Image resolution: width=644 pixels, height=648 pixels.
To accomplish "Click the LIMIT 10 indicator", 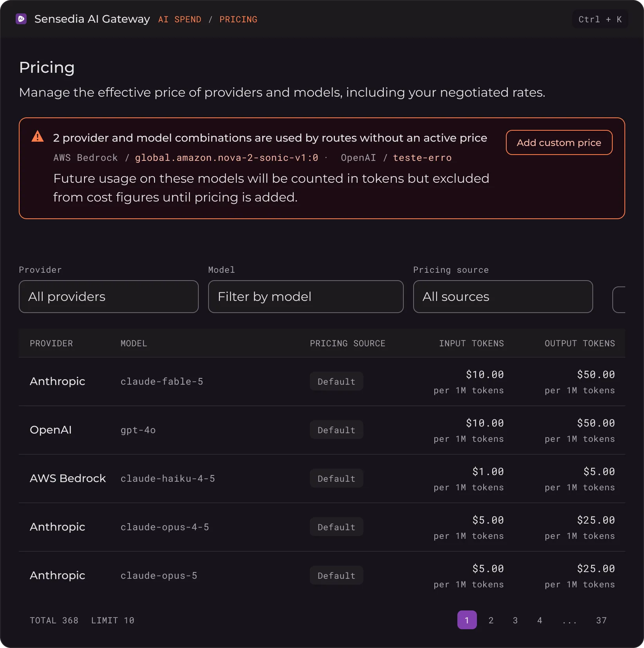I will tap(113, 620).
